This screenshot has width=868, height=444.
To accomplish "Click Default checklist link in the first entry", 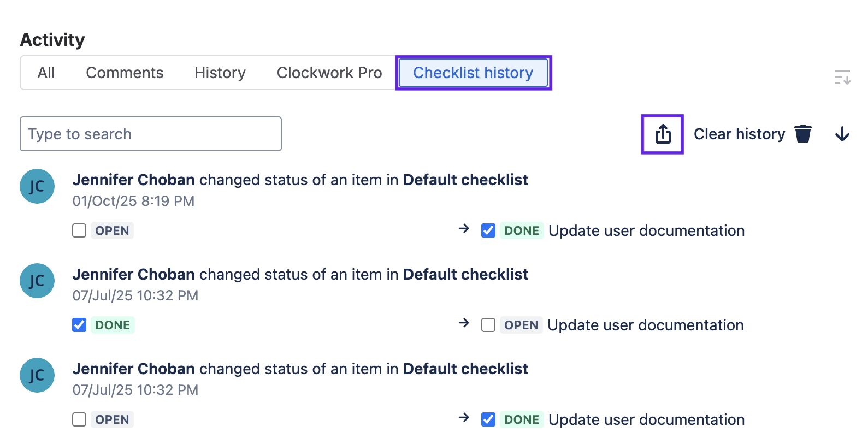I will 465,180.
